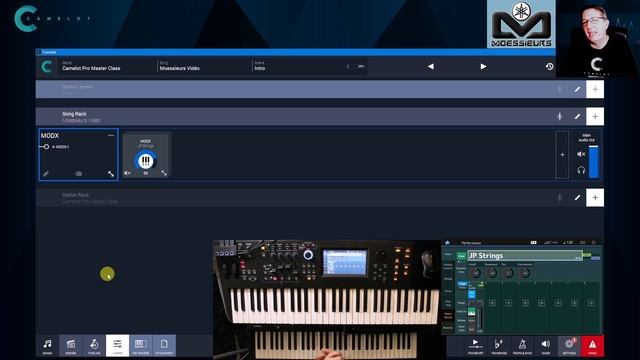Image resolution: width=640 pixels, height=360 pixels.
Task: Add item to Setlist Rack with plus
Action: [595, 198]
